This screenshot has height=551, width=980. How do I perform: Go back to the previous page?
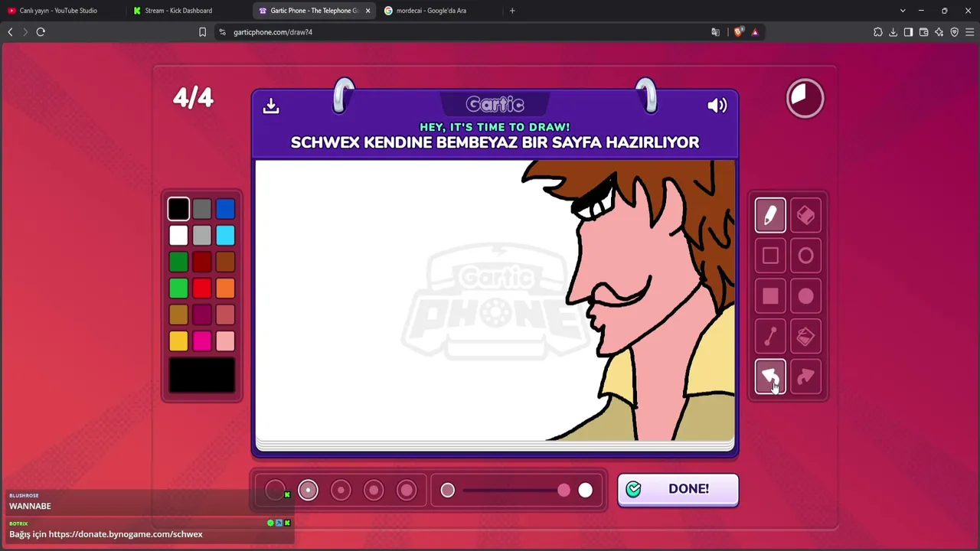pyautogui.click(x=10, y=32)
